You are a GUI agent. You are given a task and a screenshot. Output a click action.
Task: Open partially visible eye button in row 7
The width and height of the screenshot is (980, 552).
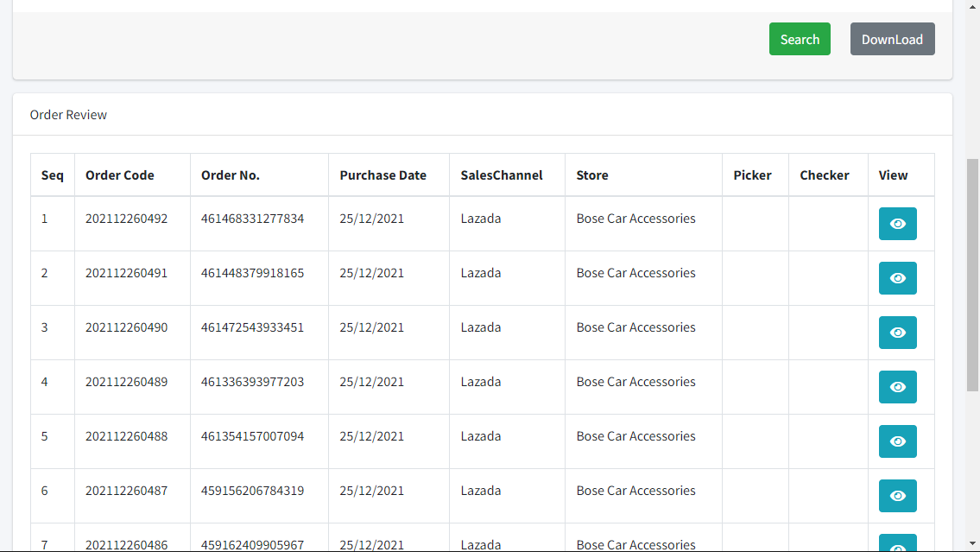[897, 542]
